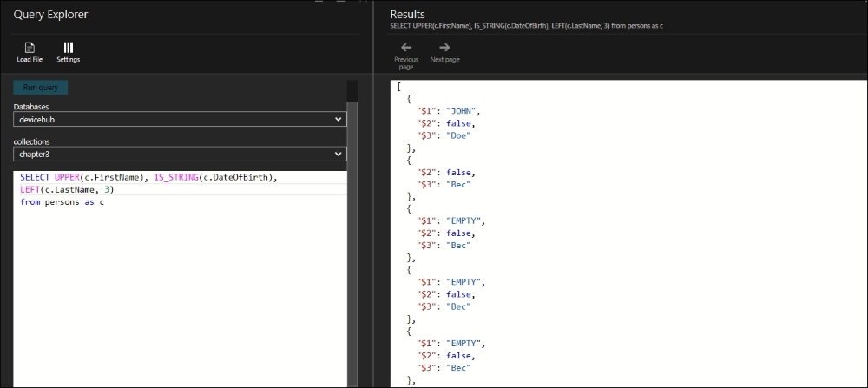
Task: Click the Run query button
Action: tap(41, 88)
